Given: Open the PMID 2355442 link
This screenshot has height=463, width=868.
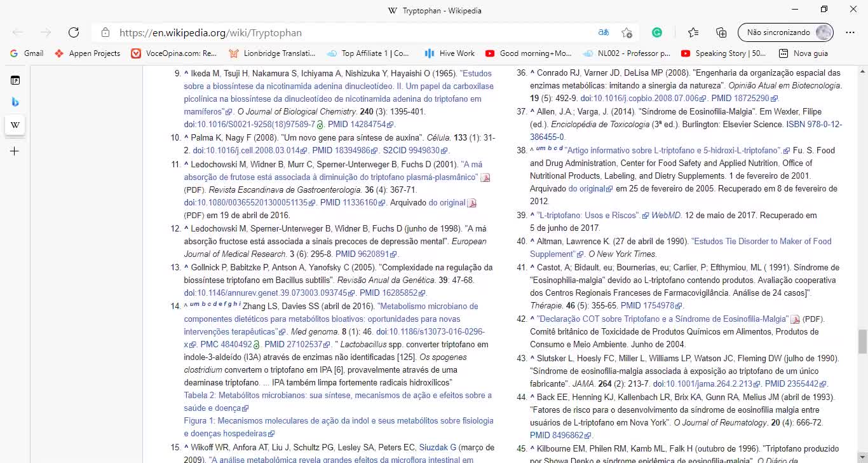Looking at the screenshot, I should pyautogui.click(x=795, y=384).
